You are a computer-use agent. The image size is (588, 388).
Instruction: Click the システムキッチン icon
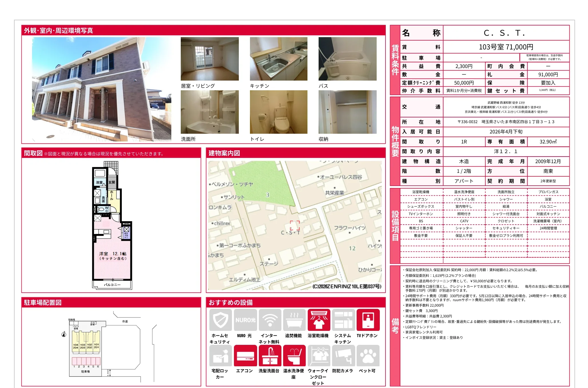(x=343, y=320)
